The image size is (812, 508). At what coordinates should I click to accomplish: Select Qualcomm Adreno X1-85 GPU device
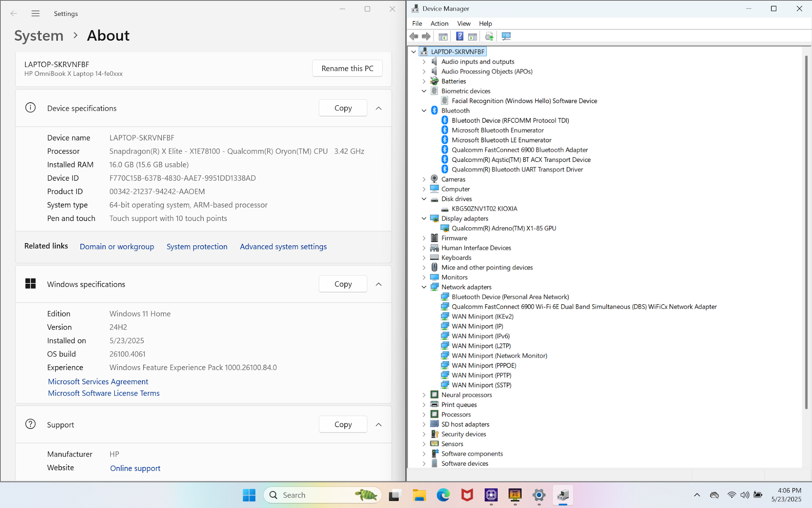(x=503, y=228)
